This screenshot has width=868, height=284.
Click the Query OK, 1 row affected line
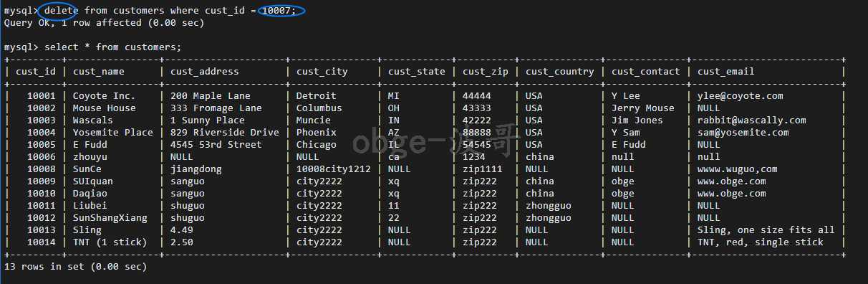coord(105,23)
